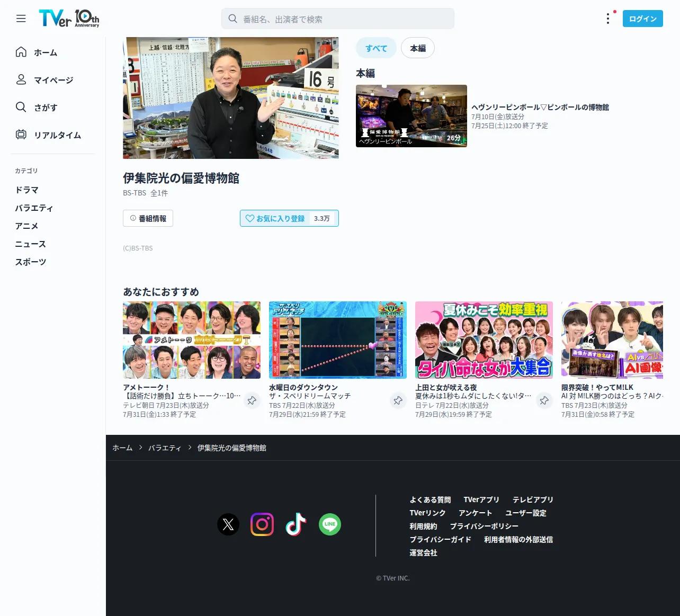The width and height of the screenshot is (680, 616).
Task: Open TVer's Instagram page
Action: [x=262, y=524]
